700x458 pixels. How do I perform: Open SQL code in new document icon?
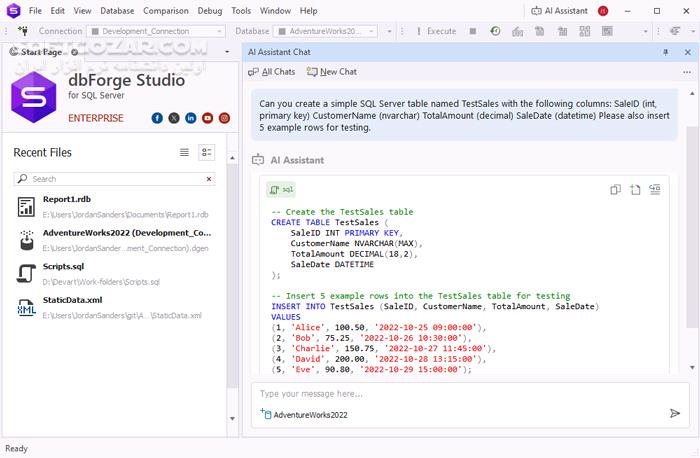635,190
